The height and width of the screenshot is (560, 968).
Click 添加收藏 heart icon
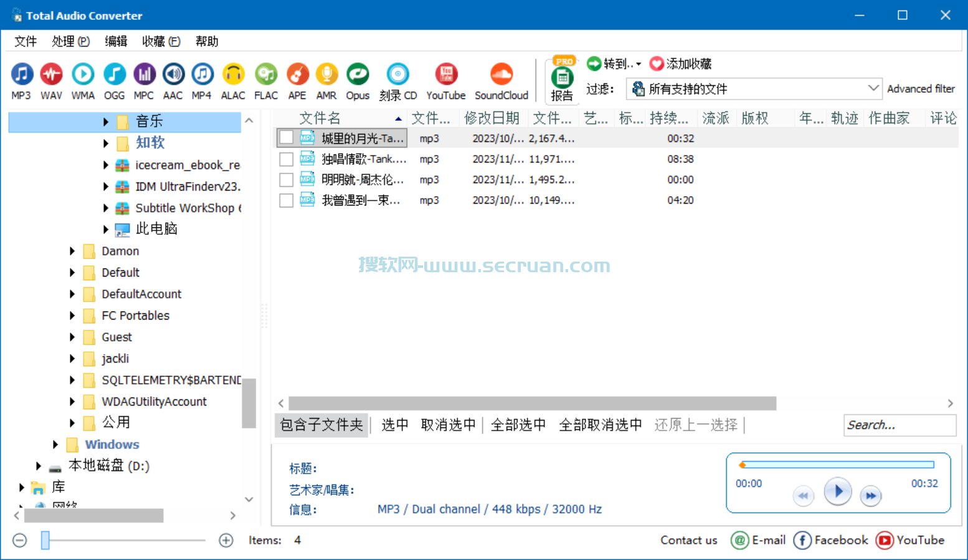point(657,64)
